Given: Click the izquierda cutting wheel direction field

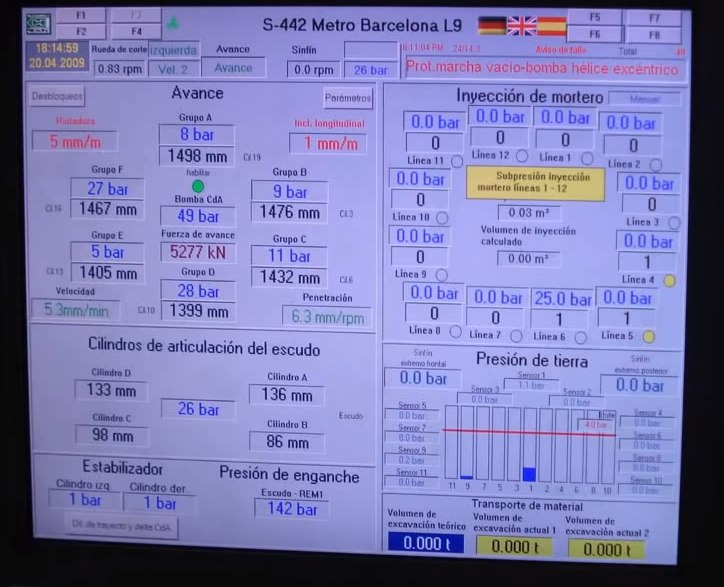Looking at the screenshot, I should coord(174,50).
